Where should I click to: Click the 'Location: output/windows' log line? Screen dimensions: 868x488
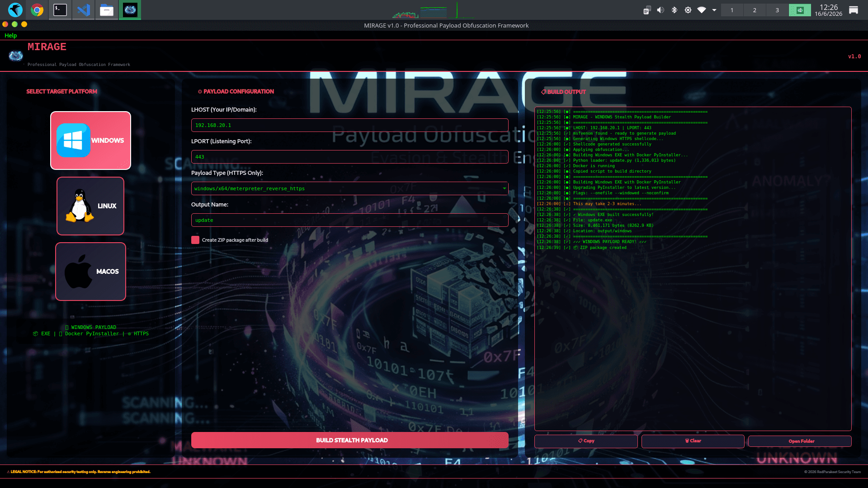point(584,231)
